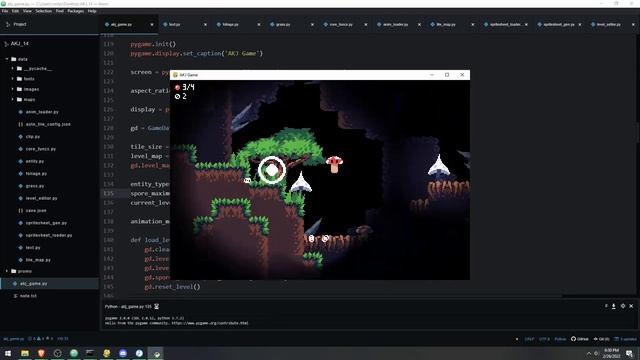Select clip.py in the project tree
The image size is (640, 360).
(x=33, y=136)
